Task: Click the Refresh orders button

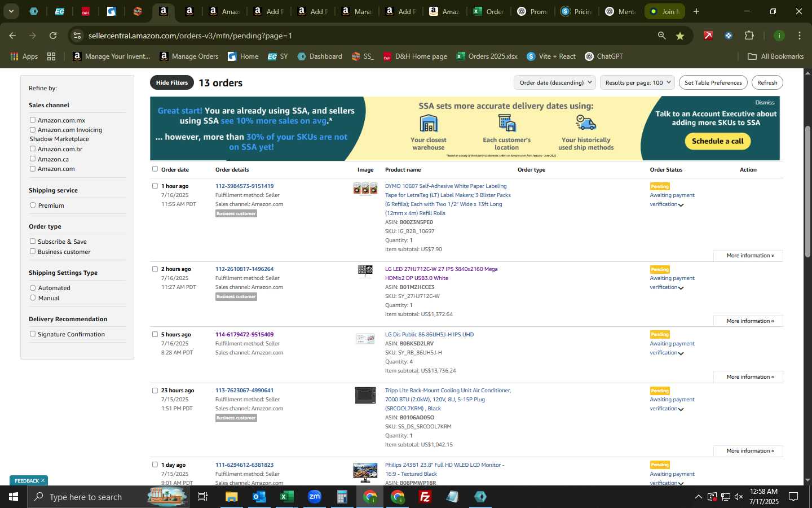Action: click(767, 82)
